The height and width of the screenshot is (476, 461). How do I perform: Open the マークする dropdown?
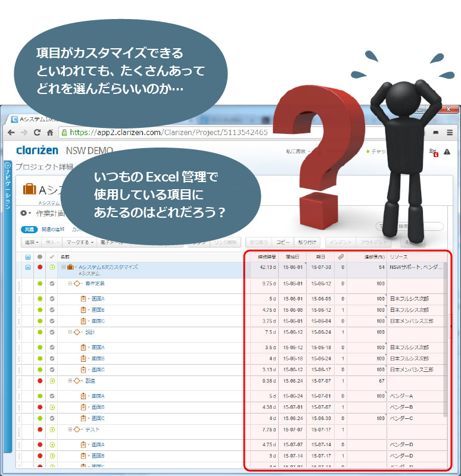coord(80,242)
